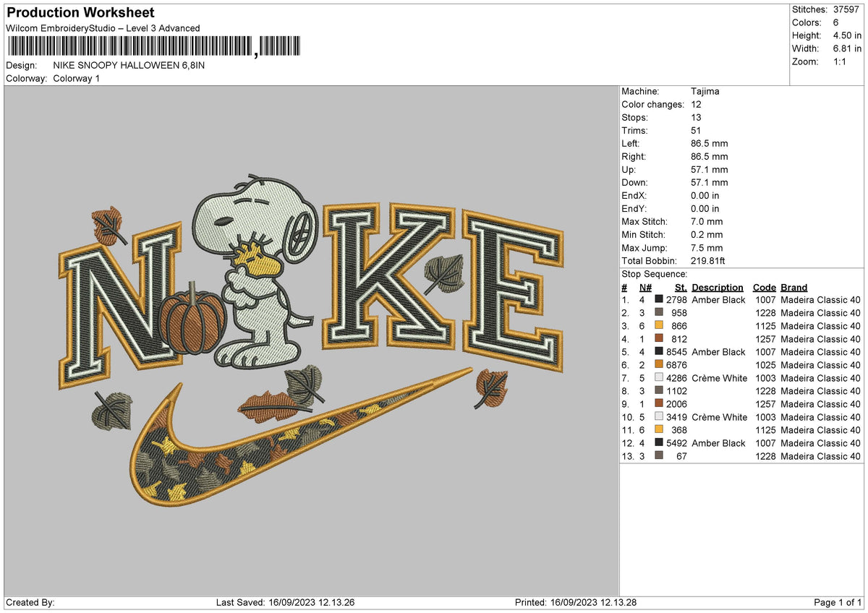868x613 pixels.
Task: Click the Total Bobbin value 219.81ft
Action: coord(710,260)
